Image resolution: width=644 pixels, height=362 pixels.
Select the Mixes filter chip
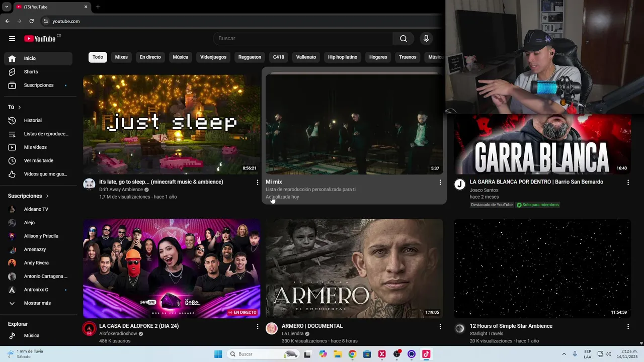(x=121, y=57)
